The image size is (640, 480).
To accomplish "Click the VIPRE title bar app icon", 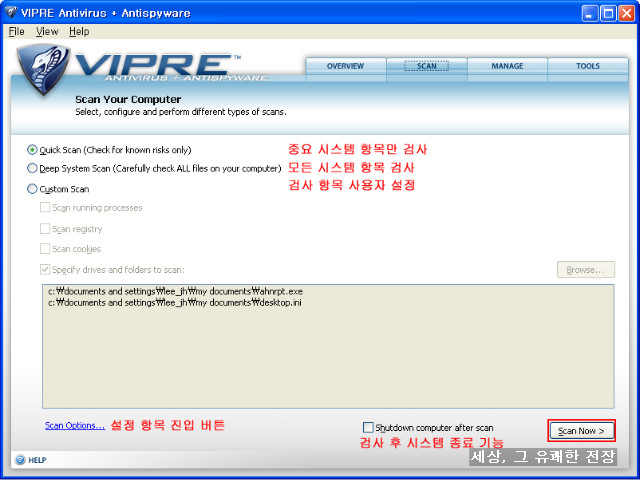I will point(11,12).
